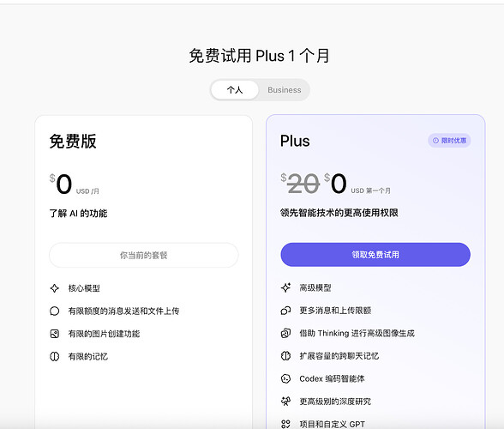The height and width of the screenshot is (429, 504).
Task: Click the Codex 编码智能体 text
Action: click(332, 378)
